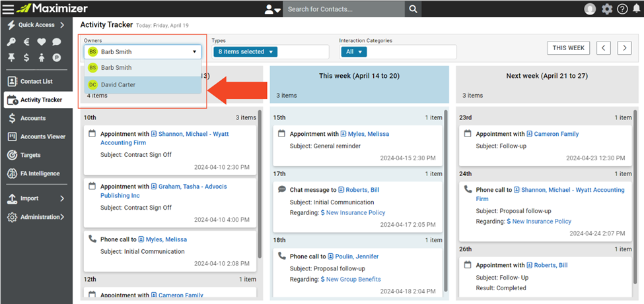The image size is (644, 304).
Task: Click the THIS WEEK button
Action: pos(569,48)
